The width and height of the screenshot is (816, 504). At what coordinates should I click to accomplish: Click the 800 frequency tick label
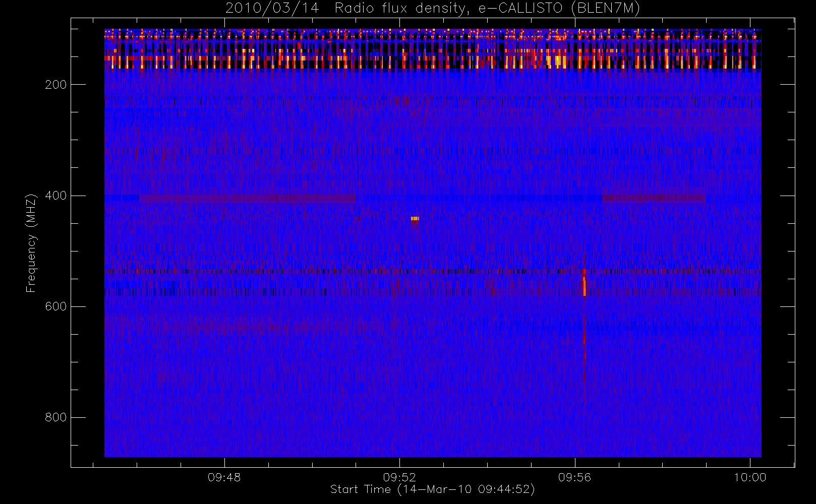(x=56, y=417)
